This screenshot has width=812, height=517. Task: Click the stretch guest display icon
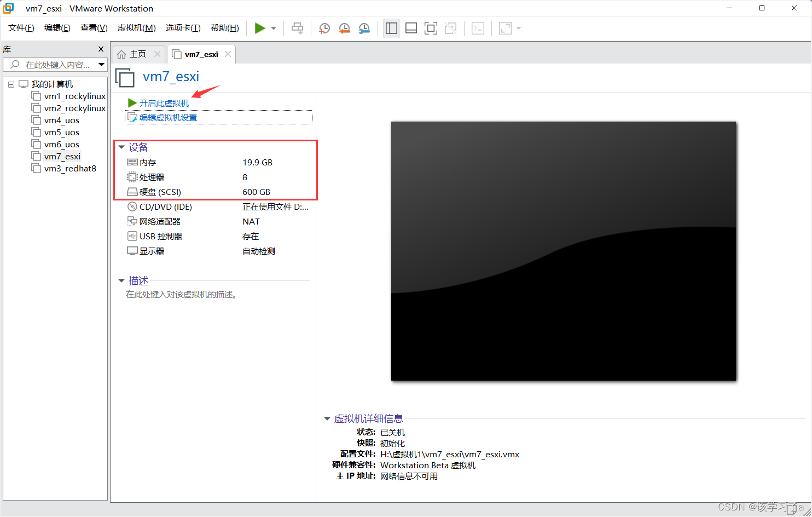tap(505, 28)
